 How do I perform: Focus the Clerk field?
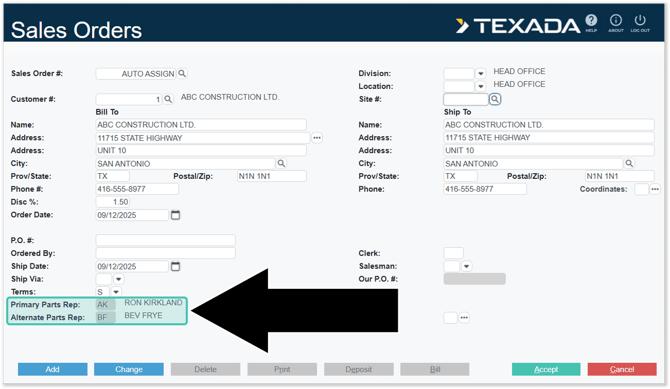coord(453,253)
